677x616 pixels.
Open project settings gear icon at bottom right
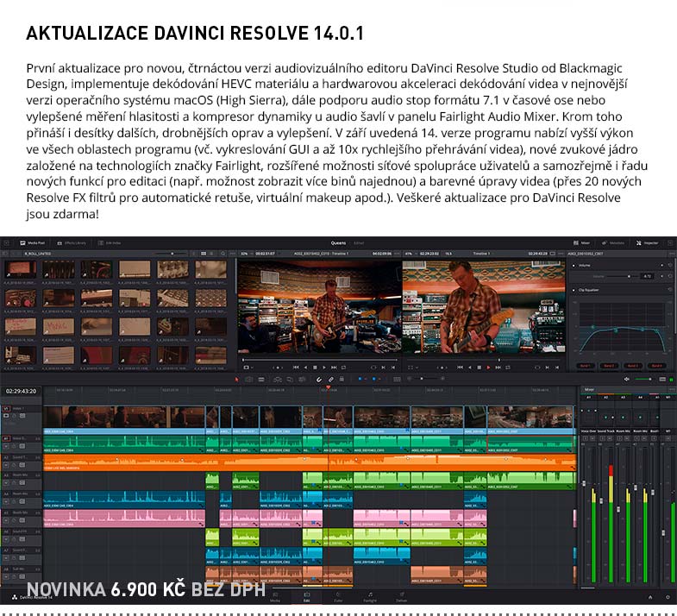[668, 597]
